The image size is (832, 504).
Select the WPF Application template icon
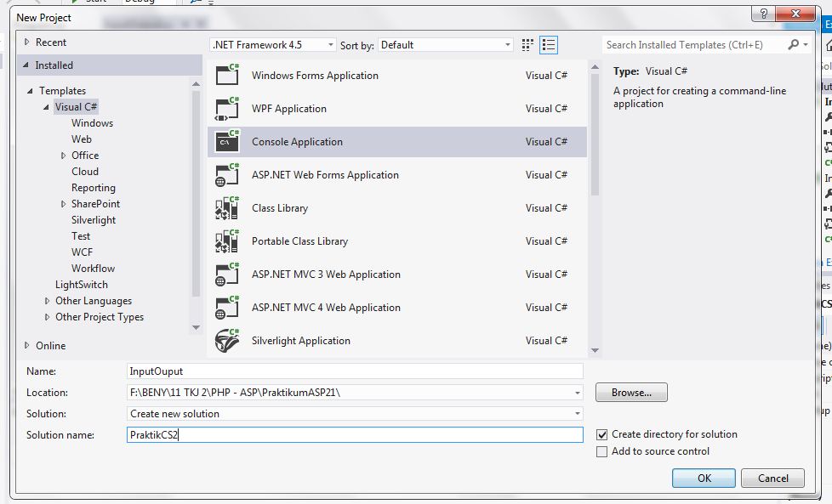point(228,109)
